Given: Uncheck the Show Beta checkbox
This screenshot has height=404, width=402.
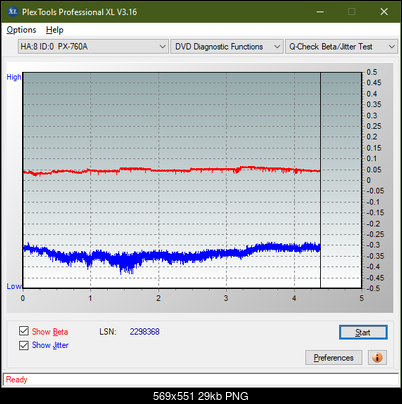Looking at the screenshot, I should 24,331.
